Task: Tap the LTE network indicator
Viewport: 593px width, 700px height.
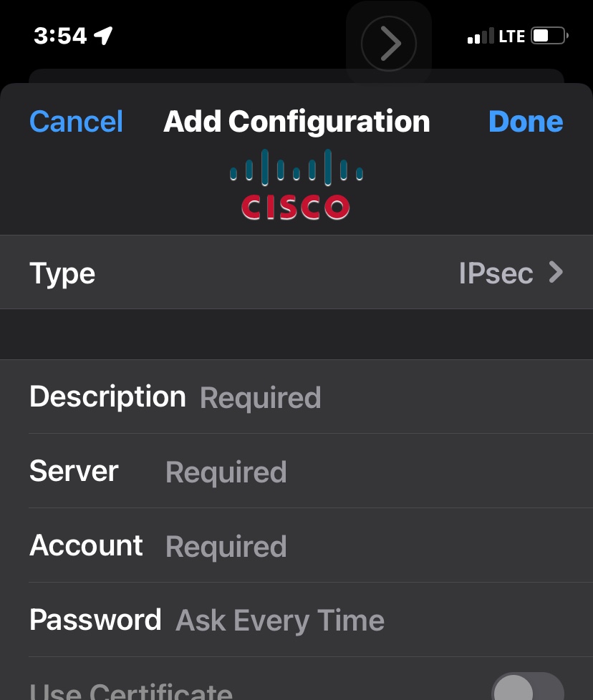Action: pos(512,36)
